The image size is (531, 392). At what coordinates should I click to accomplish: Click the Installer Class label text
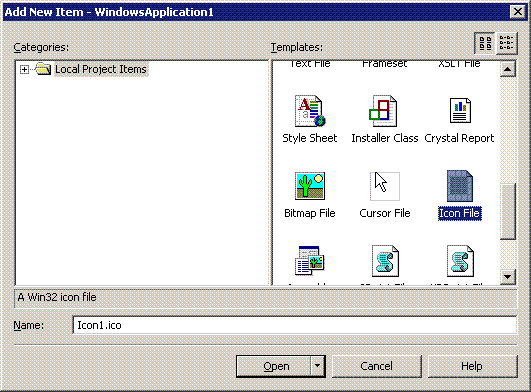point(385,138)
